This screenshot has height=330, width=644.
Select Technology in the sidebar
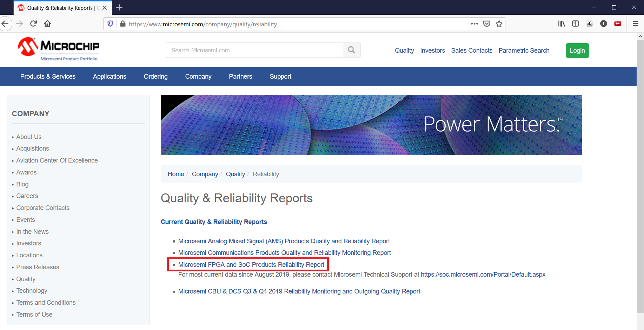click(x=32, y=291)
